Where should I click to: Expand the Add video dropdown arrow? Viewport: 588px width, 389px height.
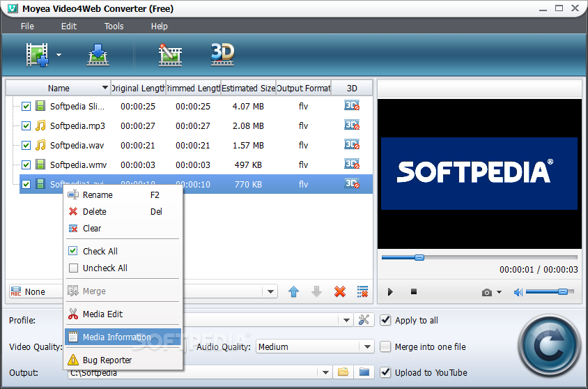[59, 55]
